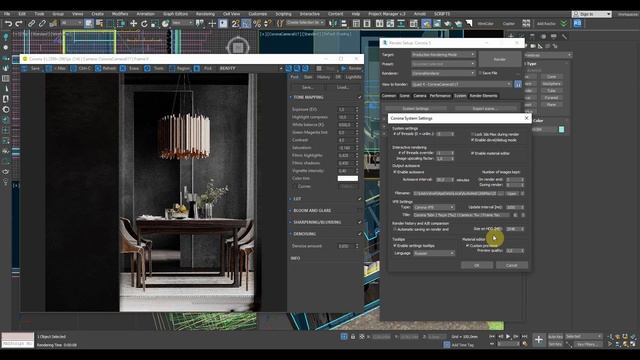Toggle Enable autosave checkbox
The image size is (640, 360).
395,172
